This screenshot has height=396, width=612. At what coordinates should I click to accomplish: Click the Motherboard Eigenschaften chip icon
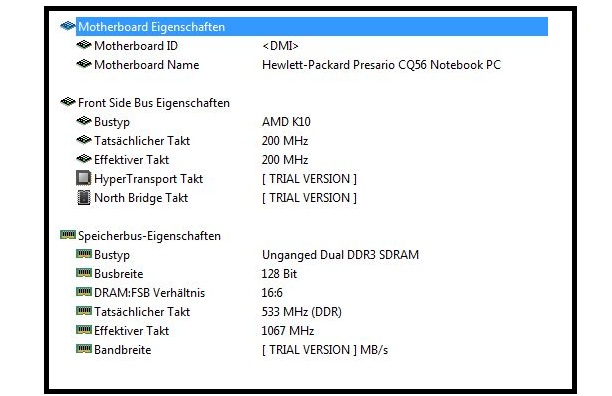click(68, 26)
